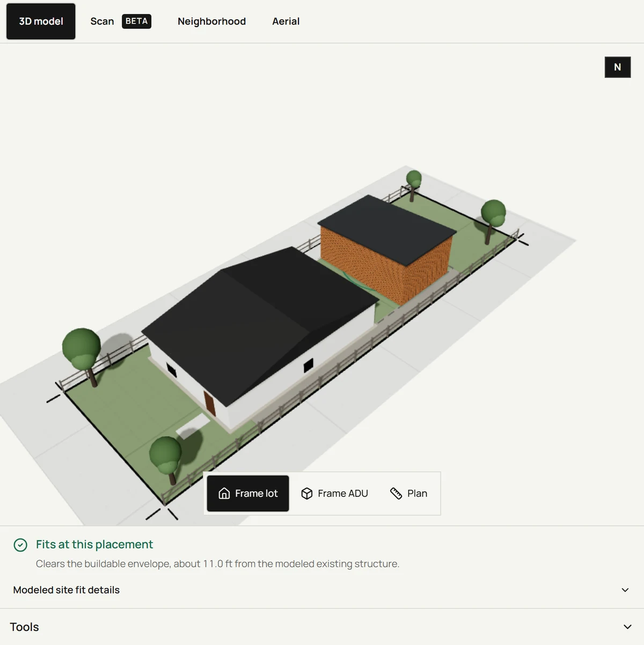The width and height of the screenshot is (644, 645).
Task: Expand the Tools section chevron
Action: [627, 627]
